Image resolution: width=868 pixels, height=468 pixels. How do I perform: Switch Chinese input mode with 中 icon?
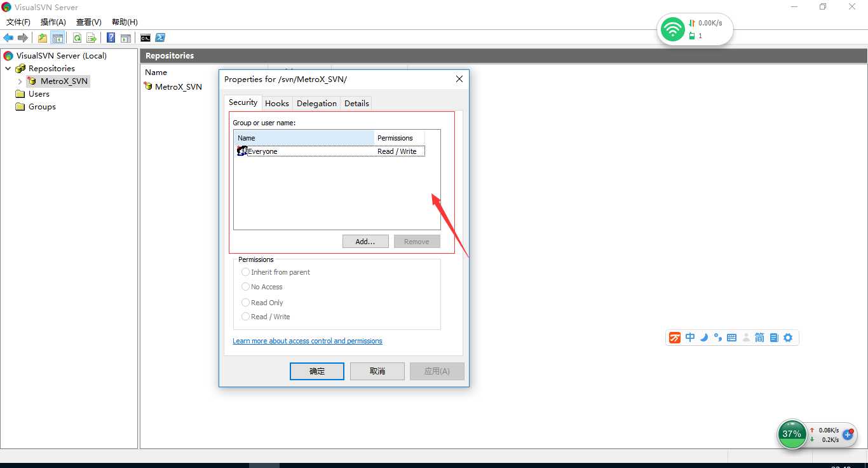tap(690, 338)
